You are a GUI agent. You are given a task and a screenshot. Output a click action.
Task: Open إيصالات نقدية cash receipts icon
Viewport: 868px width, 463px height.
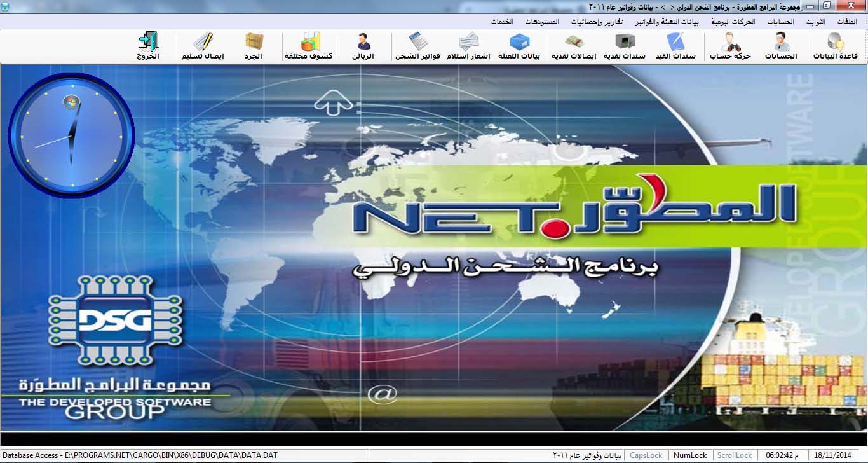point(574,46)
